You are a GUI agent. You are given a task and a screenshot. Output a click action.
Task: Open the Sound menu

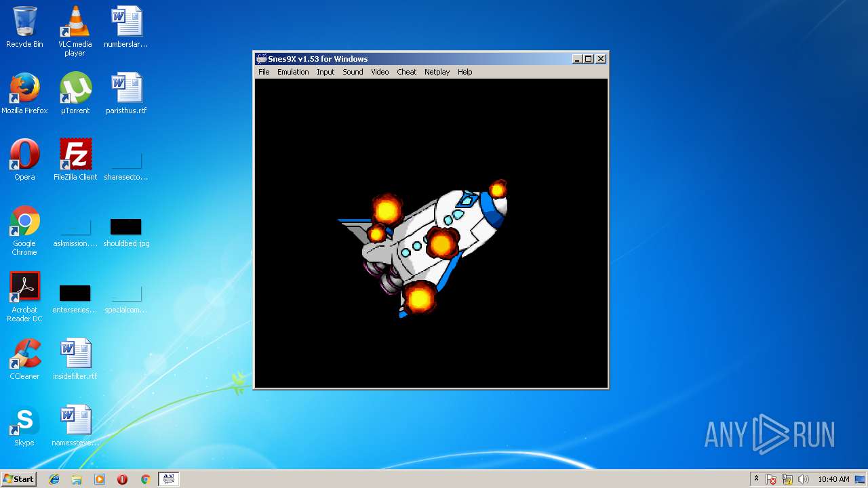pos(353,72)
